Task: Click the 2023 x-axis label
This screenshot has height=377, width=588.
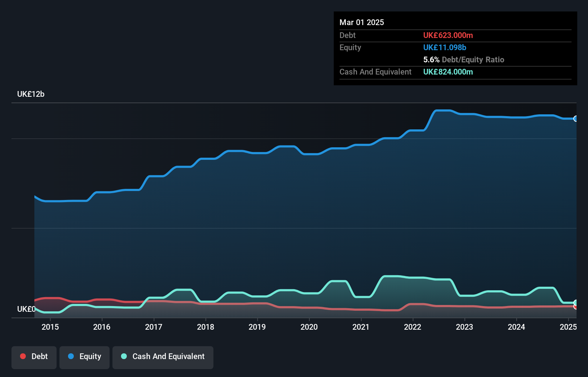Action: click(x=464, y=327)
